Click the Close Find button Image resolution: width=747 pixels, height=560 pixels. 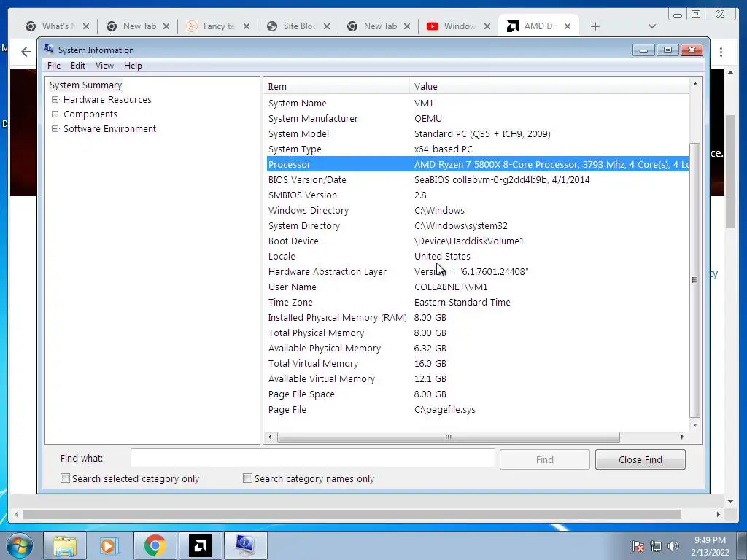640,459
